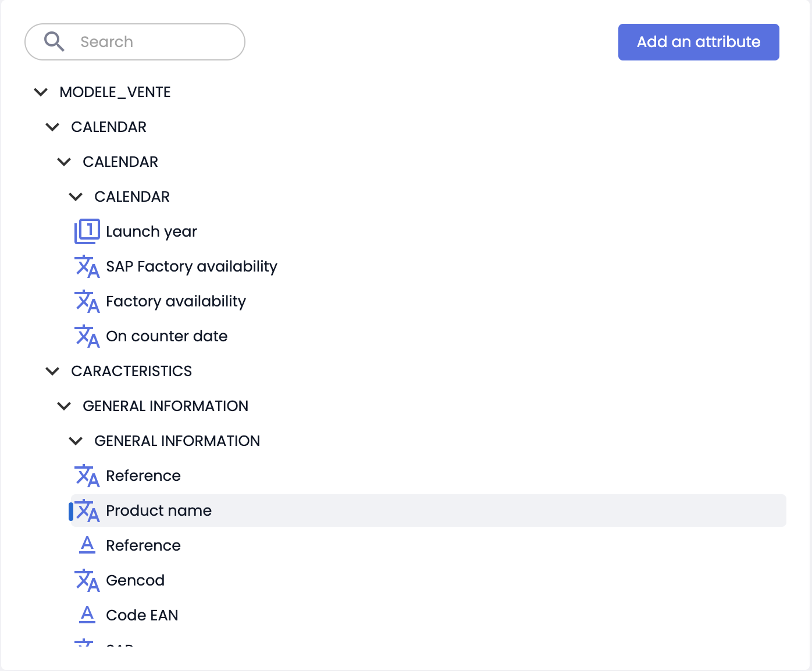Collapse the first GENERAL INFORMATION chevron
Viewport: 812px width, 671px height.
[x=64, y=406]
